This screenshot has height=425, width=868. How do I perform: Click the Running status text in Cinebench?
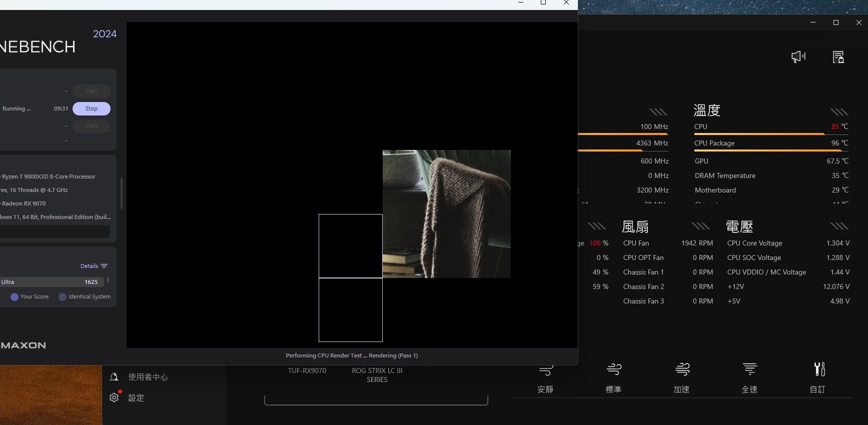[x=17, y=108]
